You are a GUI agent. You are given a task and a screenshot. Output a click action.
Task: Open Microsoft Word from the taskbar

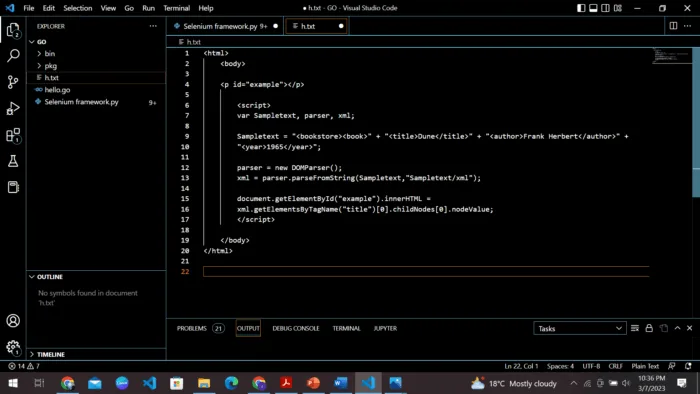341,383
